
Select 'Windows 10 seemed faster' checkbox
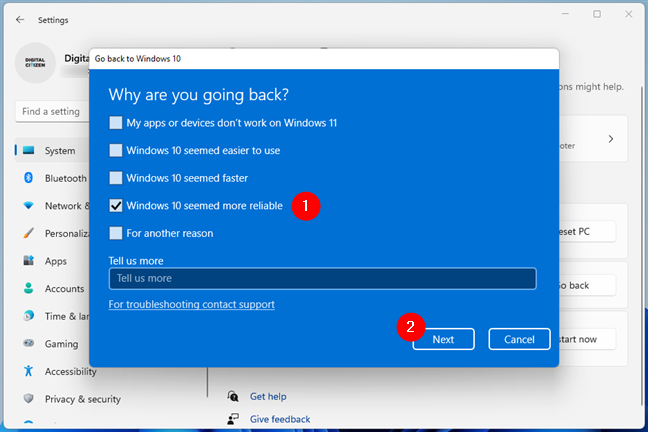pyautogui.click(x=116, y=178)
